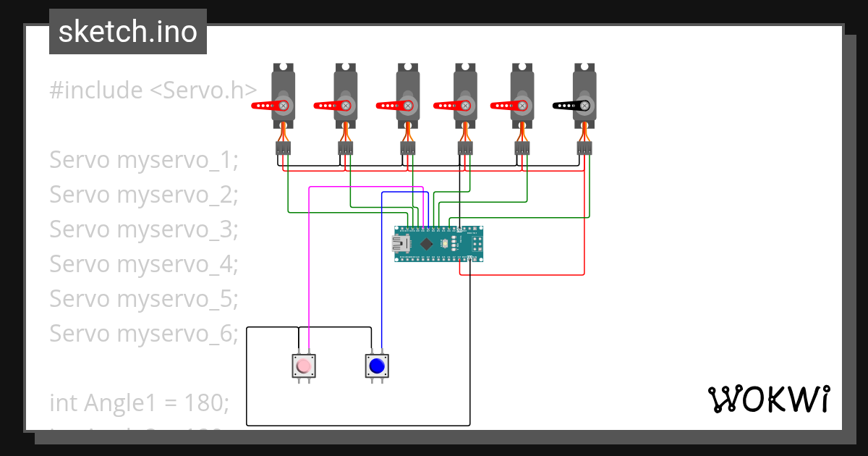Image resolution: width=868 pixels, height=456 pixels.
Task: Click the #include <Servo.h> code line
Action: 152,89
